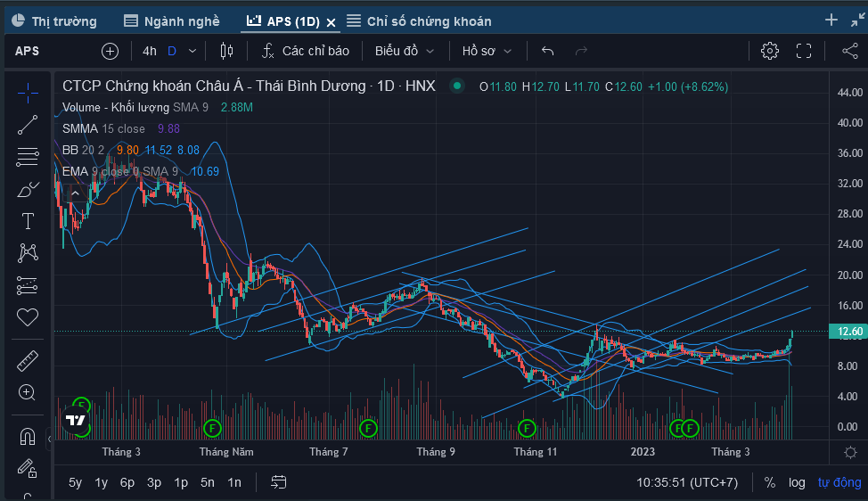Set range to 1p
The width and height of the screenshot is (868, 501).
point(181,483)
